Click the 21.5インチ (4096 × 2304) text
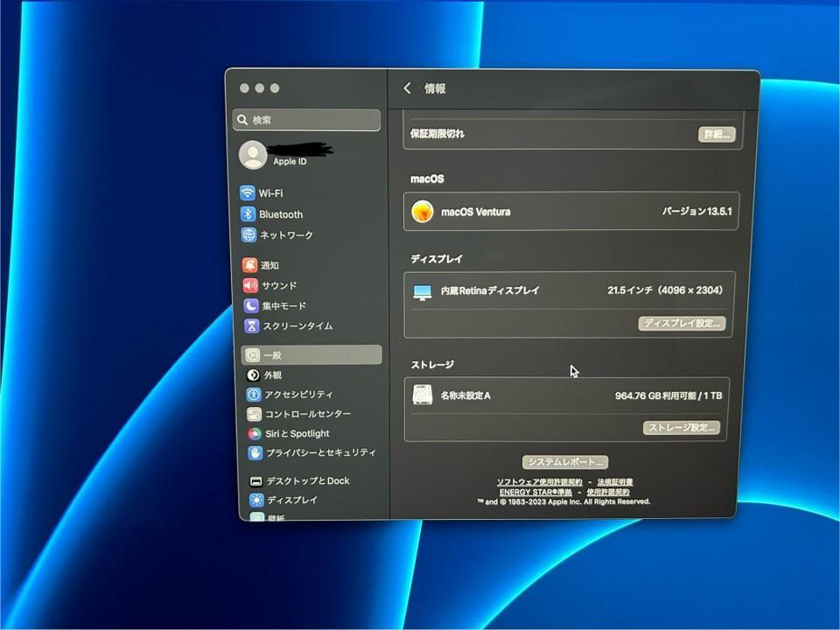The height and width of the screenshot is (630, 840). pos(665,290)
